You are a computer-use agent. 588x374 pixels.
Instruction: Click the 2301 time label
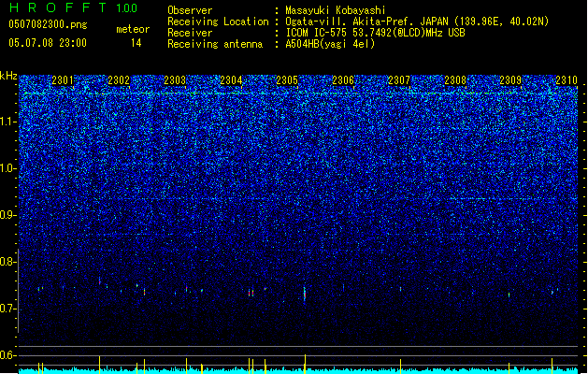[63, 80]
